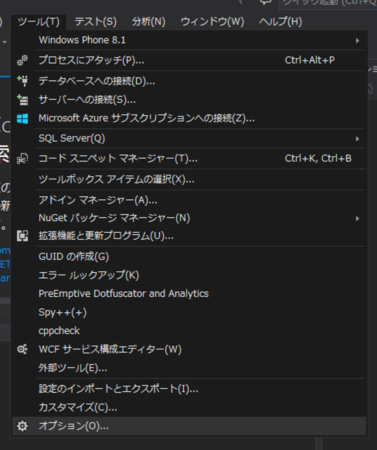Click the extensions and updates icon
This screenshot has width=377, height=450.
[22, 236]
